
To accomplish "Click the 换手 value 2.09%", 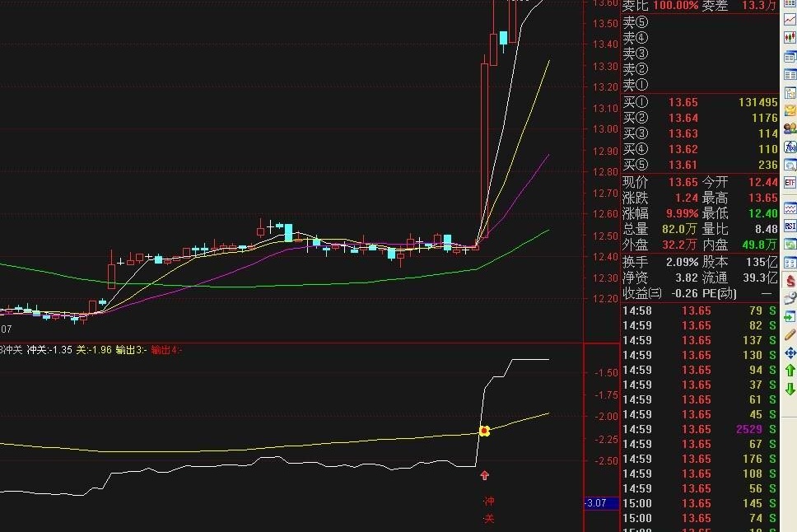I will pos(682,263).
